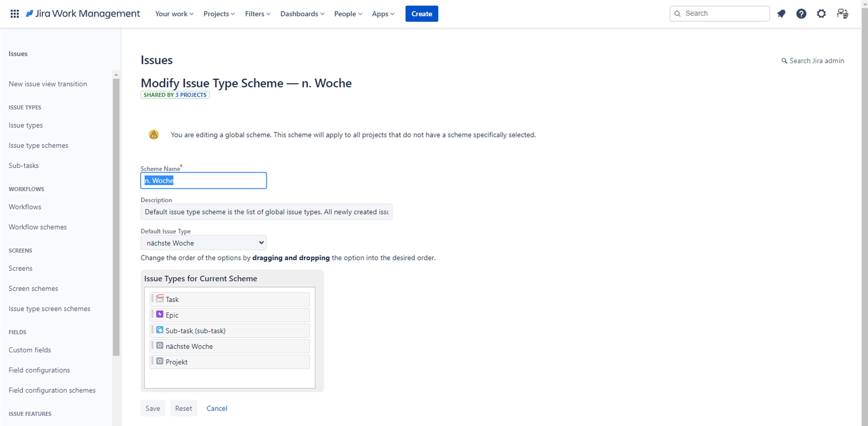Click into the Description field
Image resolution: width=868 pixels, height=426 pixels.
point(266,212)
